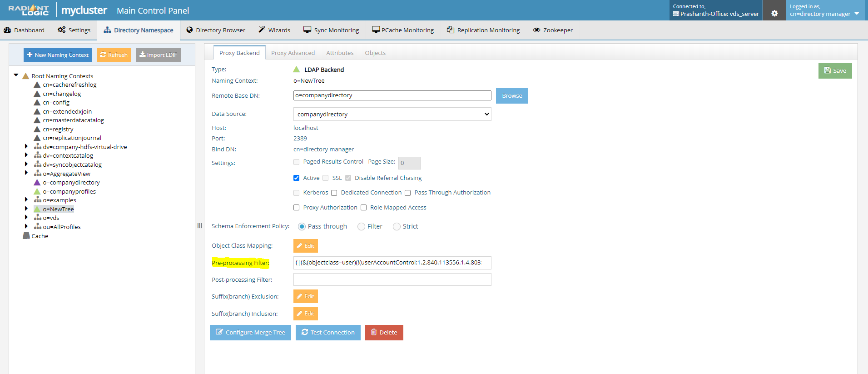Click the cn=config triangle icon
Viewport: 868px width, 374px height.
click(37, 102)
